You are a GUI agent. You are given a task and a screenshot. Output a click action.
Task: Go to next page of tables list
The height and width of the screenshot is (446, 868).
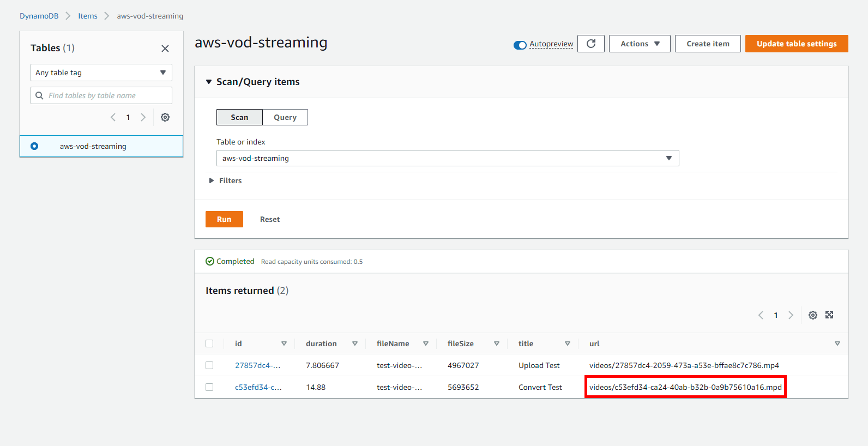[143, 117]
